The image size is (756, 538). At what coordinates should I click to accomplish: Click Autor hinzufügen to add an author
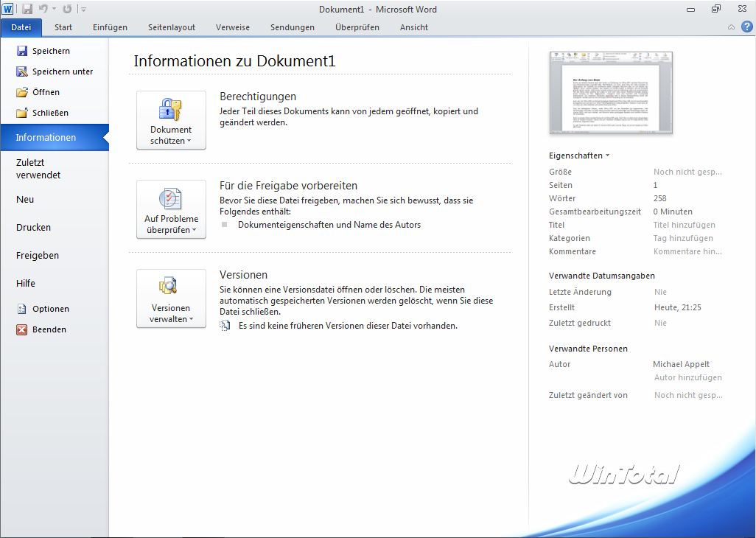tap(687, 377)
